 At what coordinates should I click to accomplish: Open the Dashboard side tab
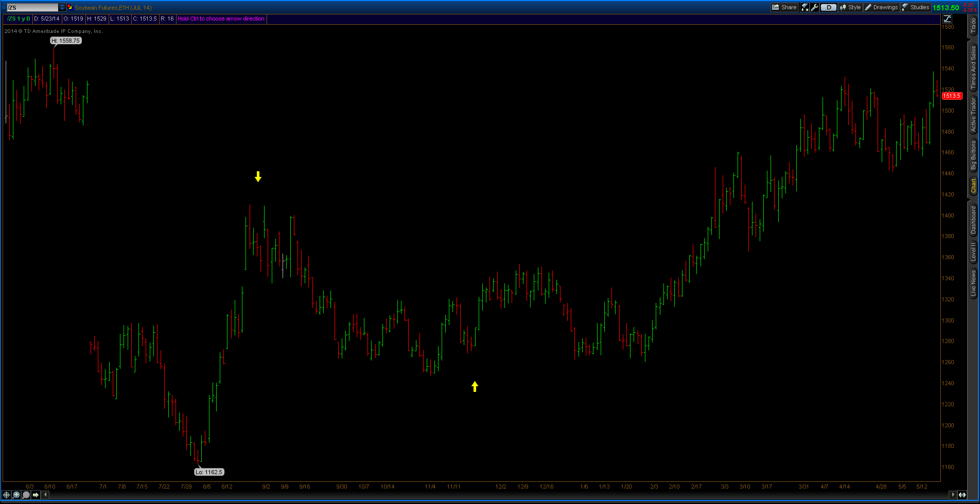click(x=973, y=220)
